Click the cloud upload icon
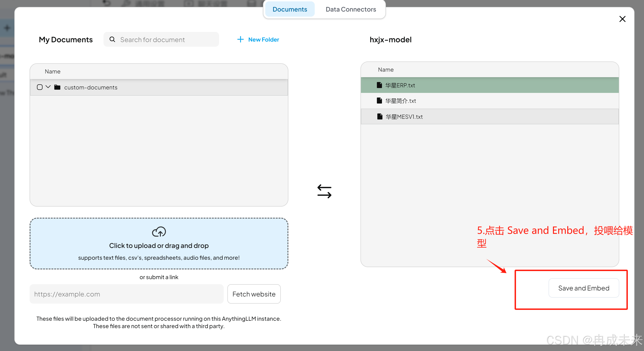The height and width of the screenshot is (351, 644). [159, 232]
